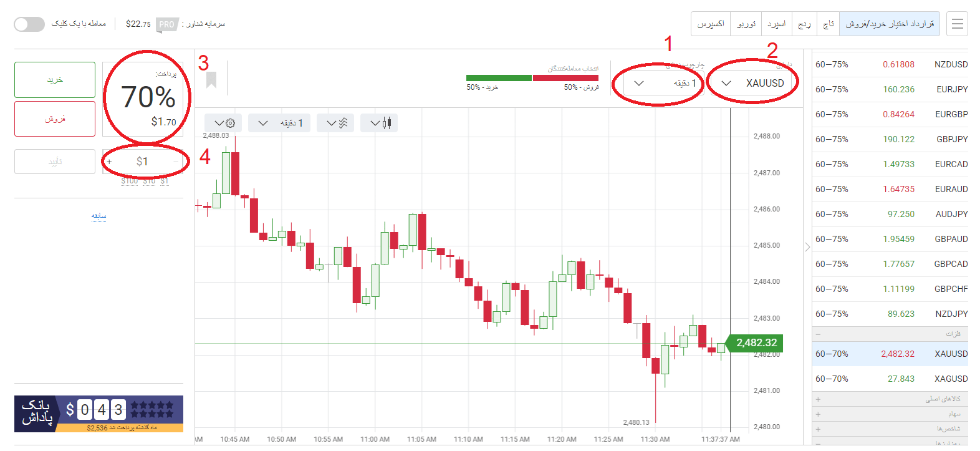The width and height of the screenshot is (980, 451).
Task: Open chart toolbar 1 دقیقه interval dropdown
Action: pyautogui.click(x=279, y=123)
